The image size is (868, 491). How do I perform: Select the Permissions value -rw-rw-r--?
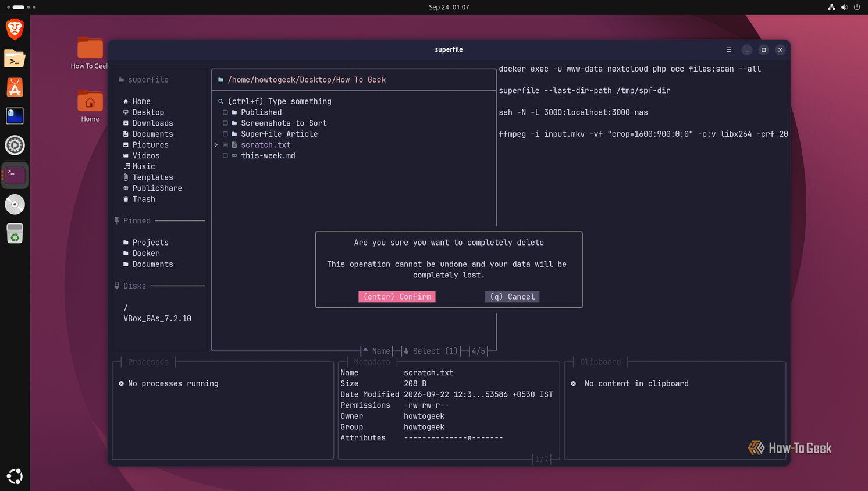click(426, 405)
